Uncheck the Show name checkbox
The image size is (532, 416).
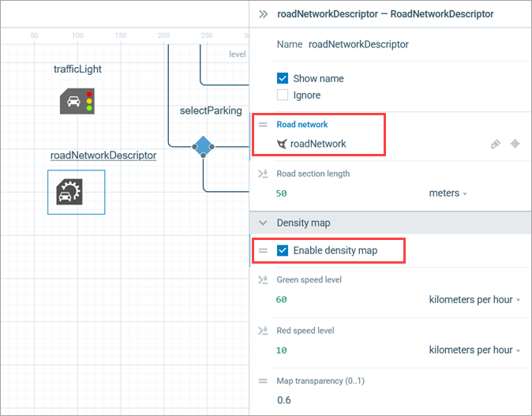[283, 79]
